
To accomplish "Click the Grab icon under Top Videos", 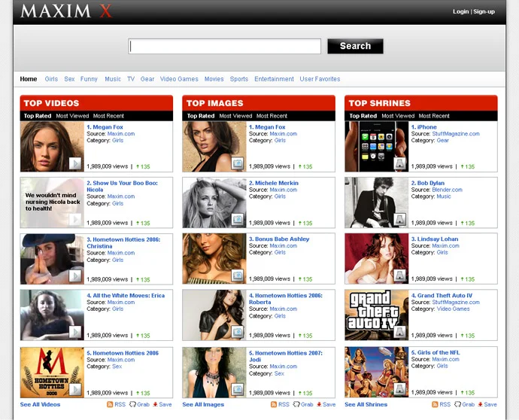I will pos(132,404).
